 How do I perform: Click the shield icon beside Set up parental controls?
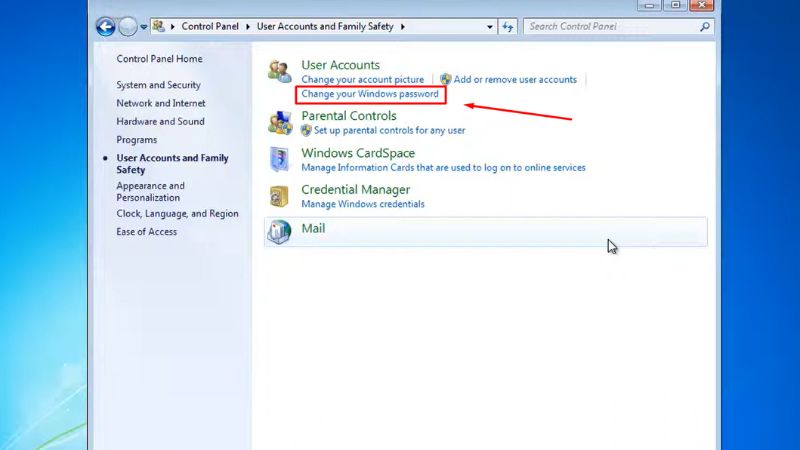pos(306,130)
